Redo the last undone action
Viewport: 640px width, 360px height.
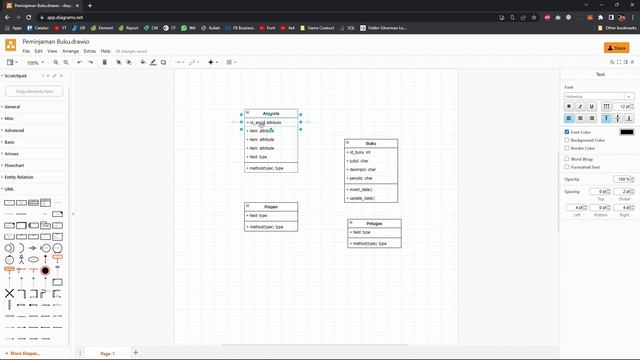pos(90,62)
